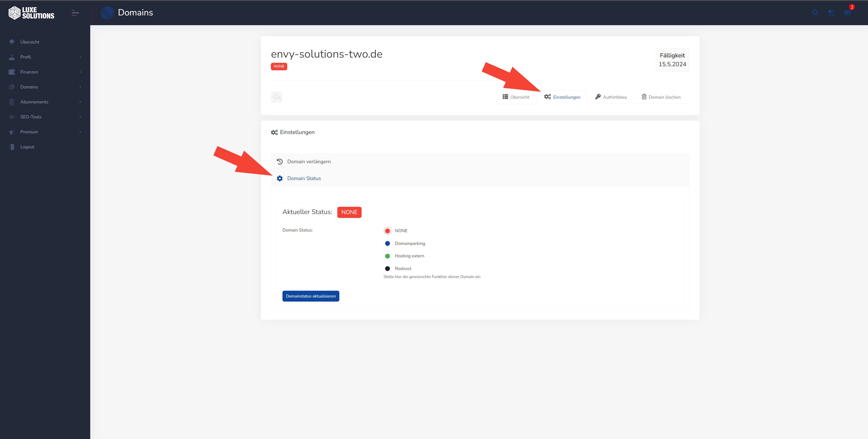The width and height of the screenshot is (868, 439).
Task: Click gears icon in Einstellungen panel heading
Action: [274, 132]
